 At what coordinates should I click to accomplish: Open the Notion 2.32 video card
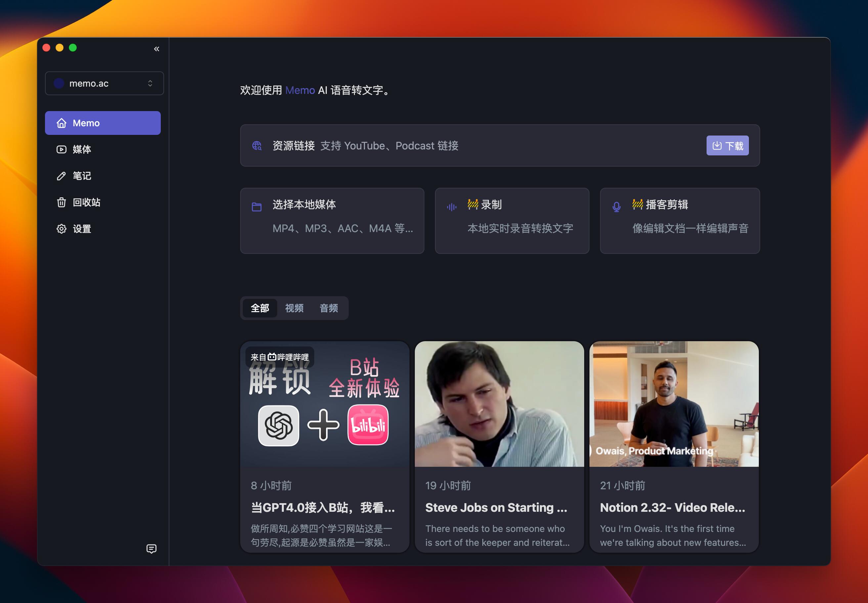pos(674,446)
